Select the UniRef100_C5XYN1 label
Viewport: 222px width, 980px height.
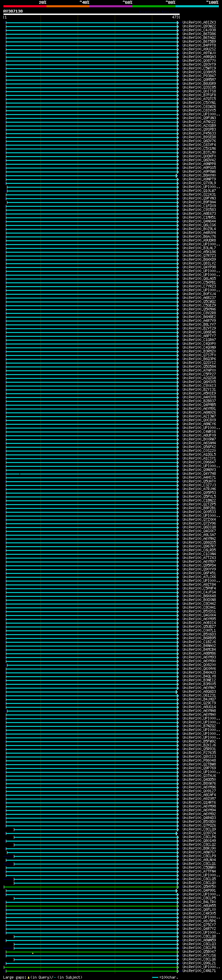coord(199,102)
